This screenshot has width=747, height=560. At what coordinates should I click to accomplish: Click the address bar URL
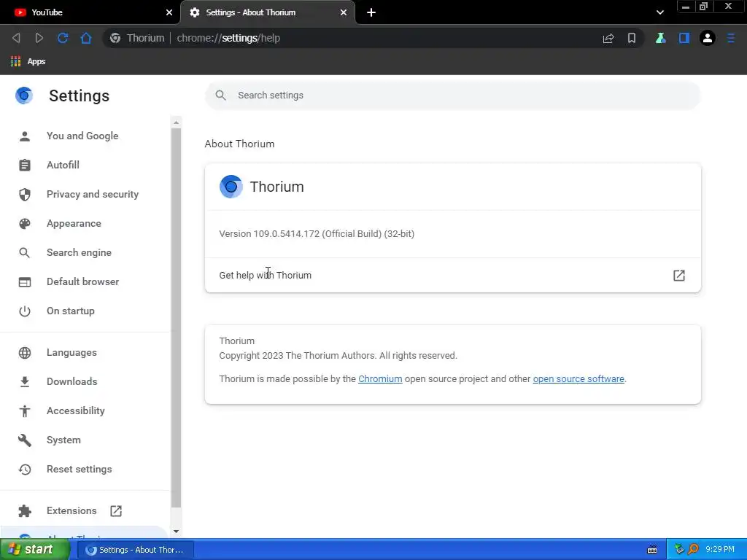click(228, 38)
